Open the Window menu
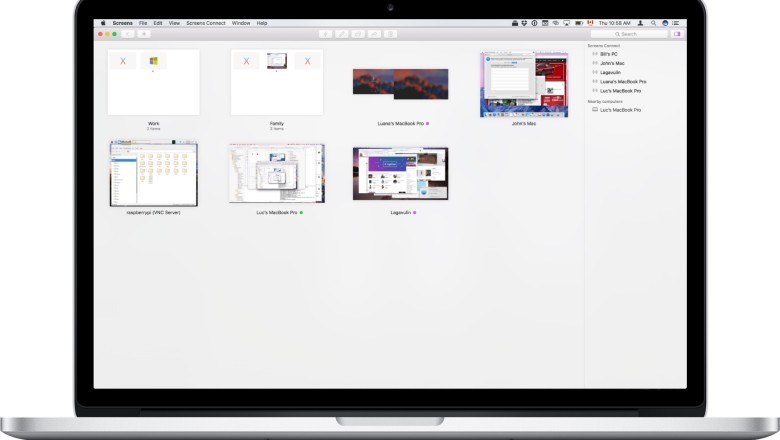The width and height of the screenshot is (780, 440). [241, 22]
